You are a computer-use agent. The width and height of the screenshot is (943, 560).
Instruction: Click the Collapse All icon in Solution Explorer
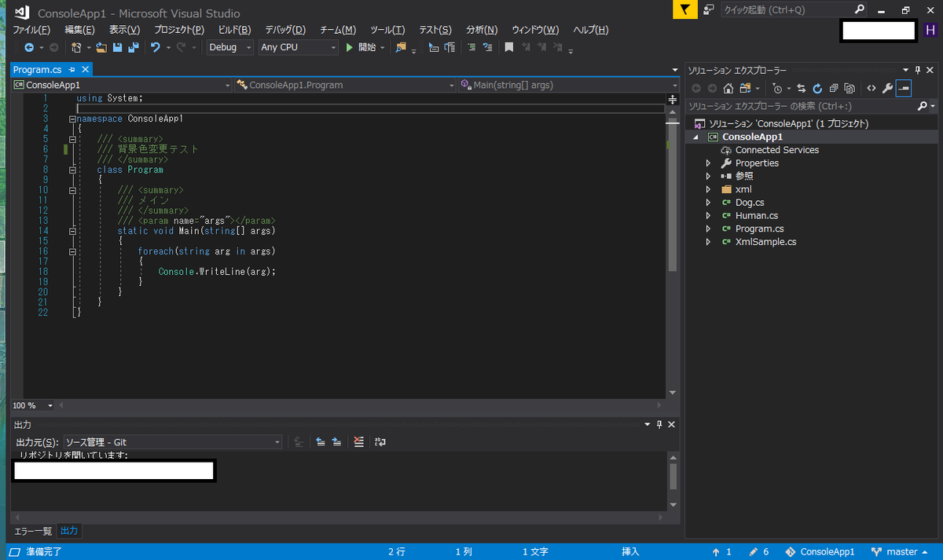833,88
